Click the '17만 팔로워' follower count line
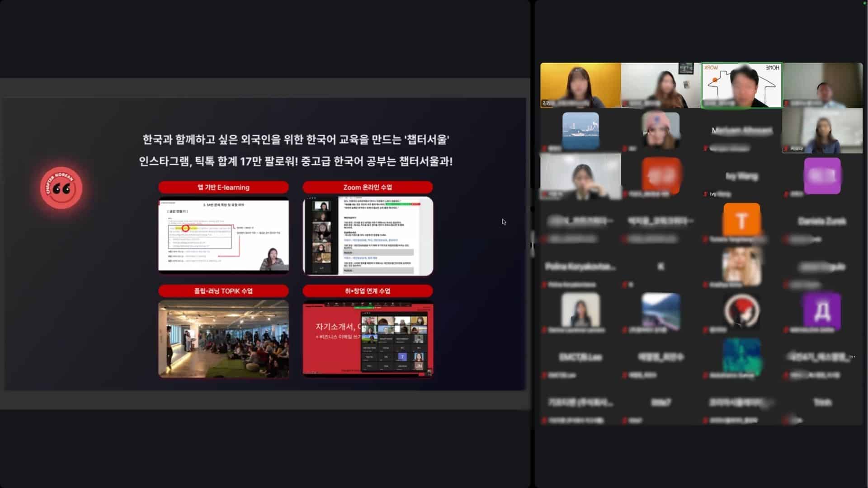868x488 pixels. point(296,161)
